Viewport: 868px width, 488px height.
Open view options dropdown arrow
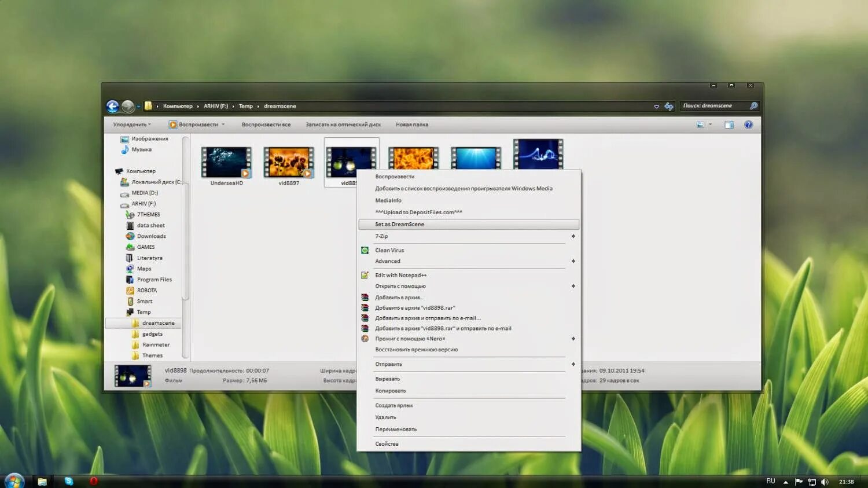(711, 124)
